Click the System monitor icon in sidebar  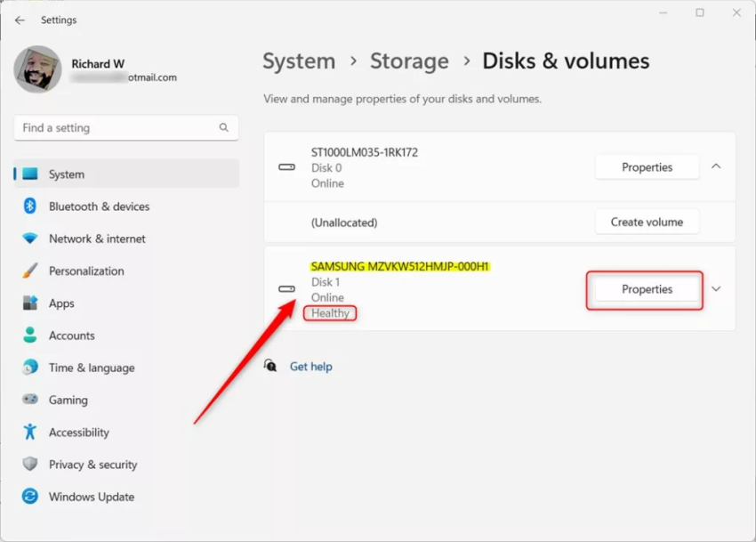coord(30,174)
